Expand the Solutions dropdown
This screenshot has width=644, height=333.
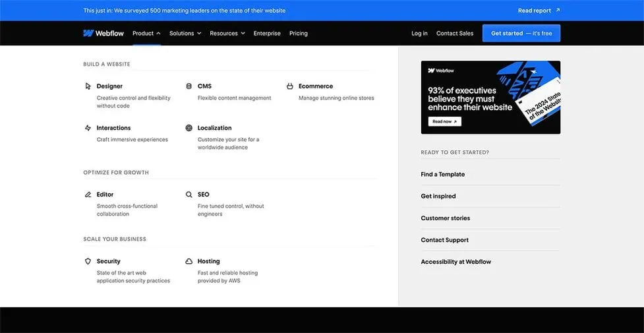[x=185, y=33]
